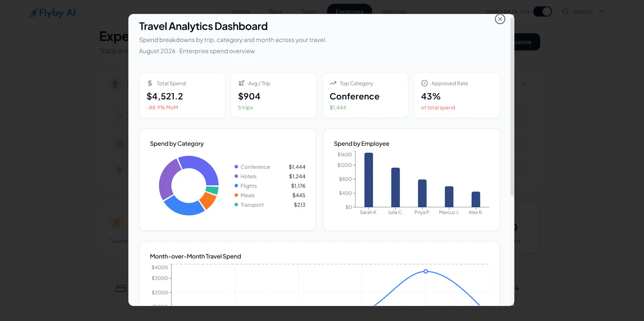Select the Expenses navigation tab

pyautogui.click(x=349, y=12)
